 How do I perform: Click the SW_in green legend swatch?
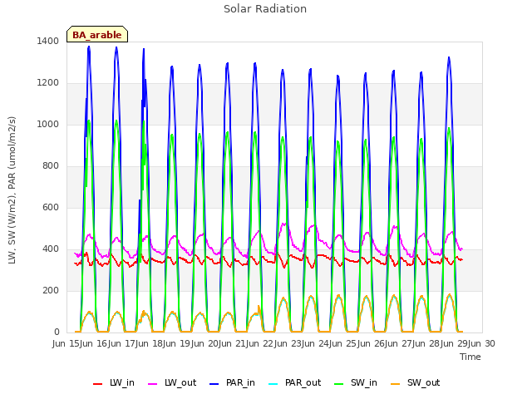pos(338,384)
